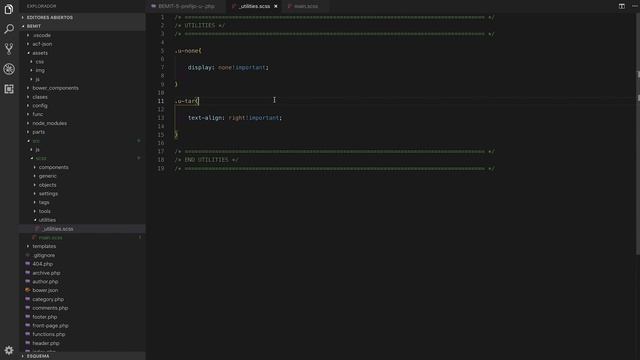Click the text-align: right!important declaration

(235, 118)
